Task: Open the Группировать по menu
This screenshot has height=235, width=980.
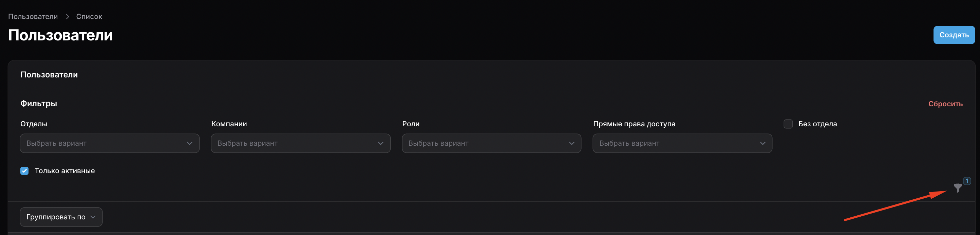Action: 56,217
